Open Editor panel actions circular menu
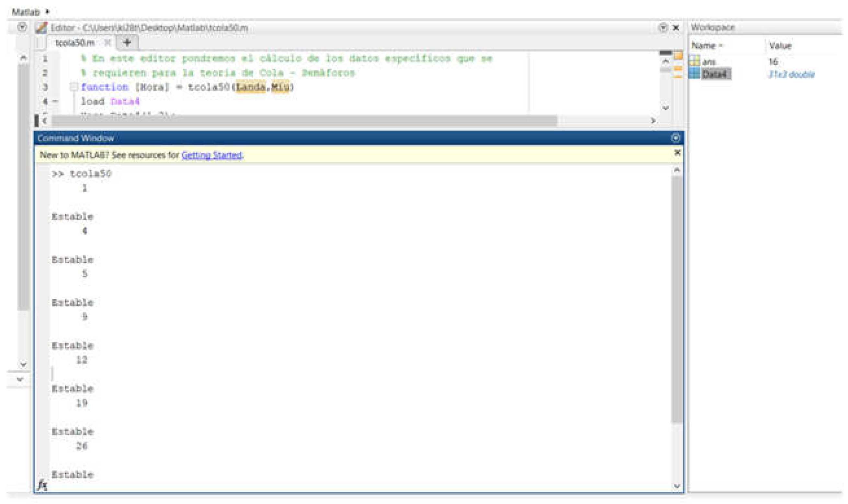848x504 pixels. pos(662,27)
